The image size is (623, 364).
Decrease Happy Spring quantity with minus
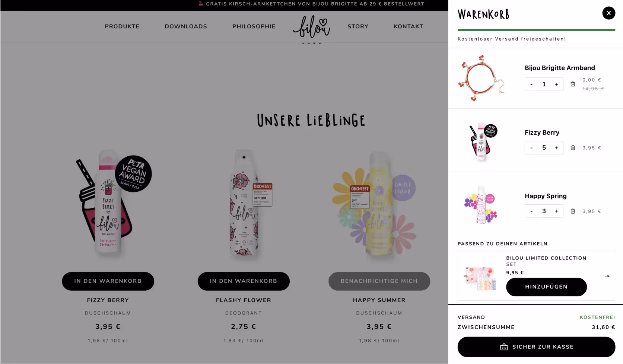click(x=531, y=211)
